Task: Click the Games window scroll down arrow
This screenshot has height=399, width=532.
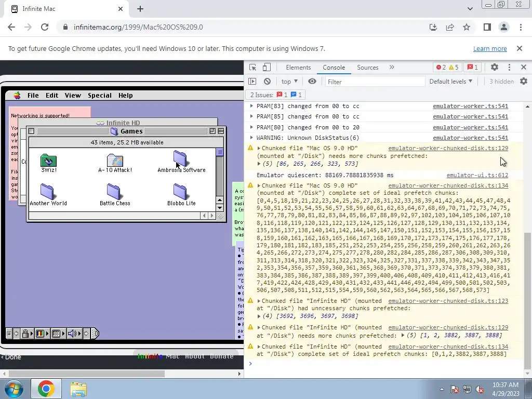Action: coord(220,208)
